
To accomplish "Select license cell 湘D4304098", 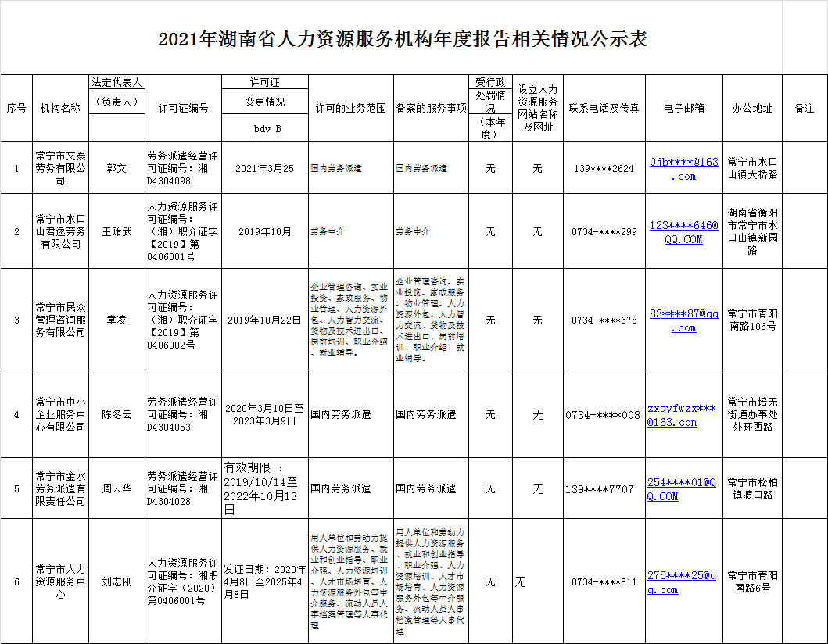I will coord(183,168).
